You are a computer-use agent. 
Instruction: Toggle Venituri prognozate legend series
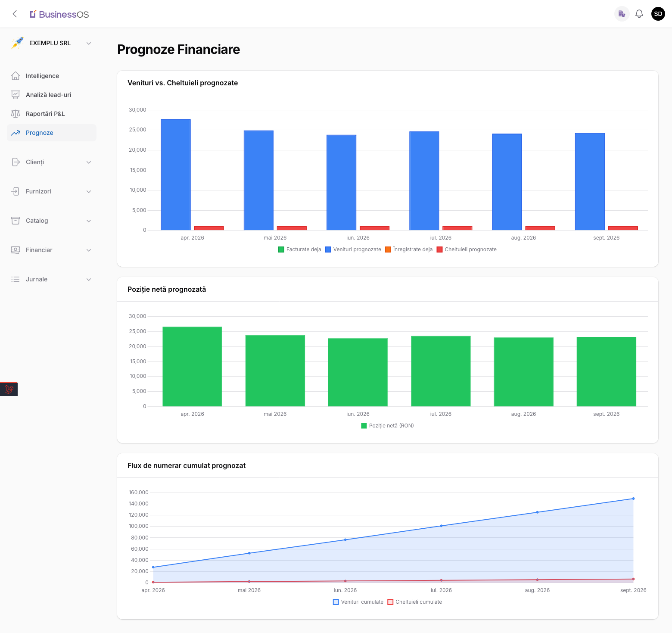pos(353,249)
